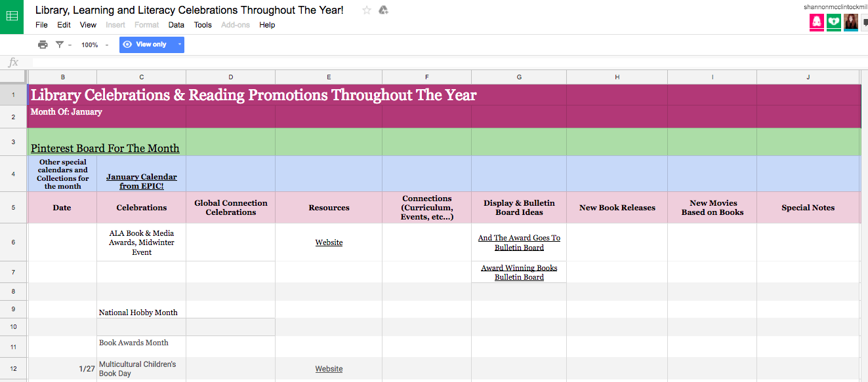Select column G header
This screenshot has height=382, width=868.
519,77
